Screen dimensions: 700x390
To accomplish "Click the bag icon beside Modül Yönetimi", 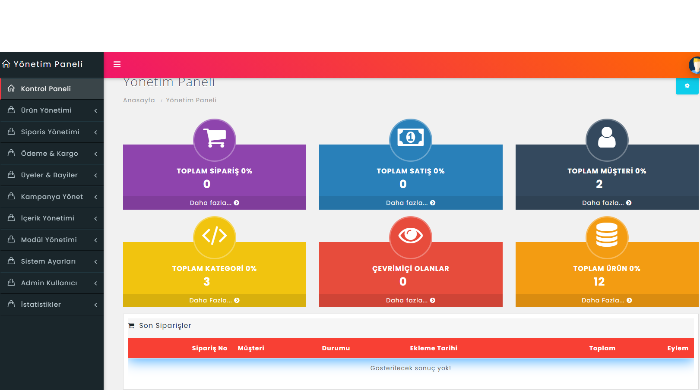I will [x=11, y=239].
